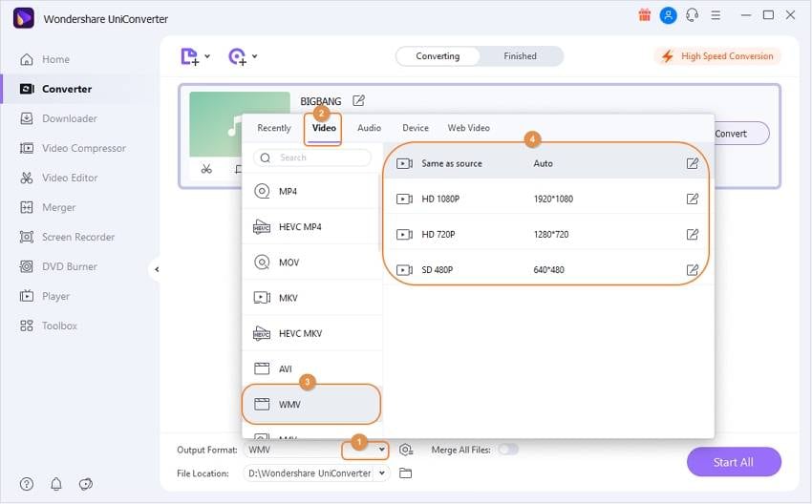Select the HEVC MP4 format
The image size is (812, 504).
click(311, 226)
